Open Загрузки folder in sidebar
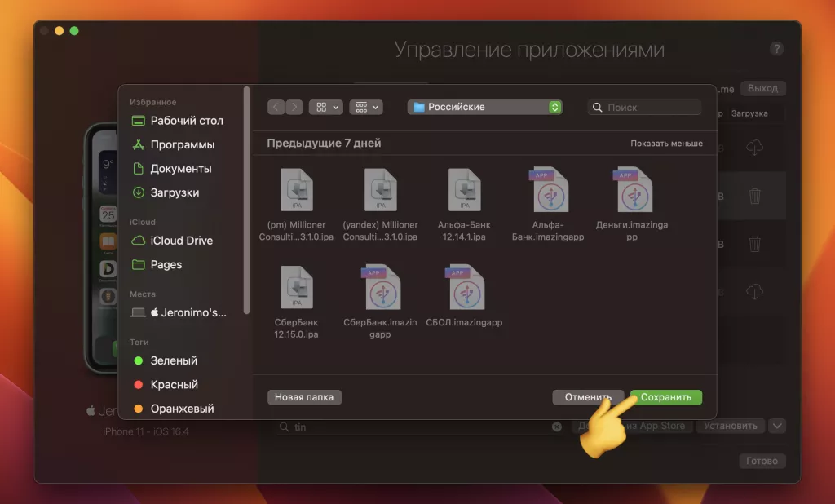Viewport: 835px width, 504px height. coord(166,192)
